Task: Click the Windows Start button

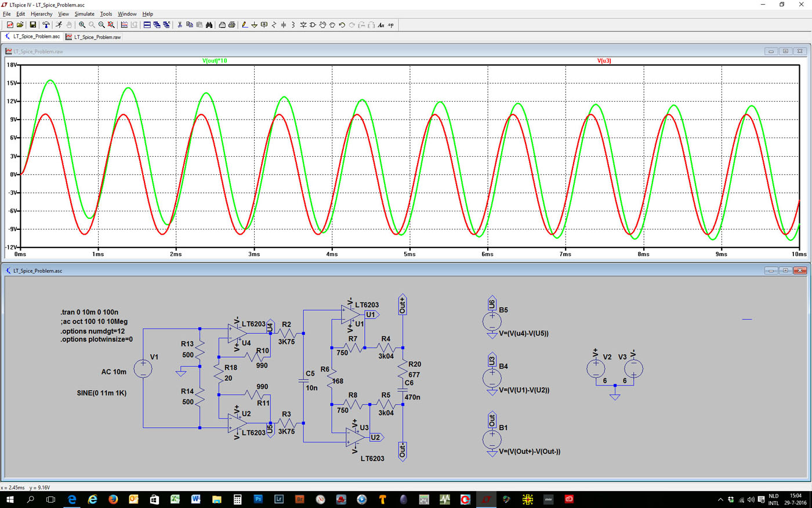Action: click(x=10, y=499)
